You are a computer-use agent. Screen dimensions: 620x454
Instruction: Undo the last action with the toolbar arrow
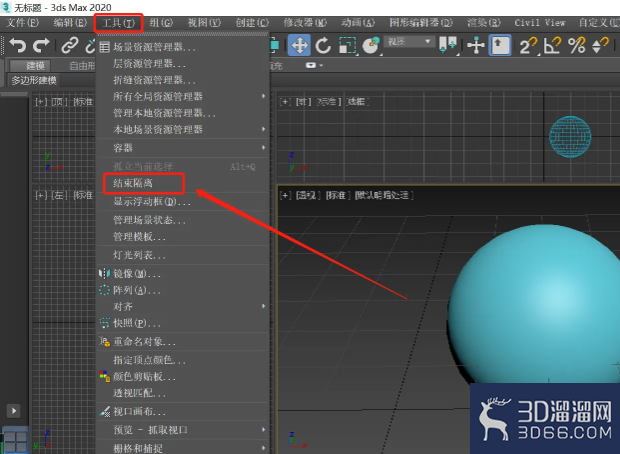click(x=17, y=45)
